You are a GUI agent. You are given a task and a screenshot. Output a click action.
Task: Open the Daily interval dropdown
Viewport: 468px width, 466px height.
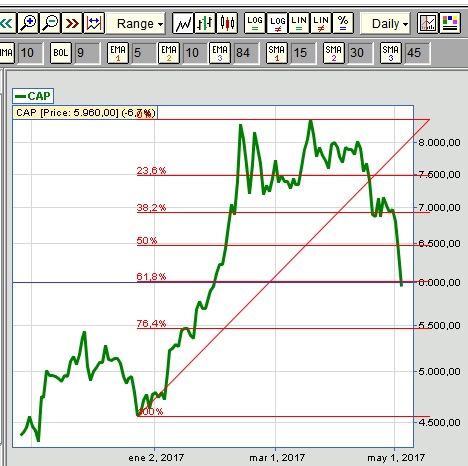click(385, 23)
